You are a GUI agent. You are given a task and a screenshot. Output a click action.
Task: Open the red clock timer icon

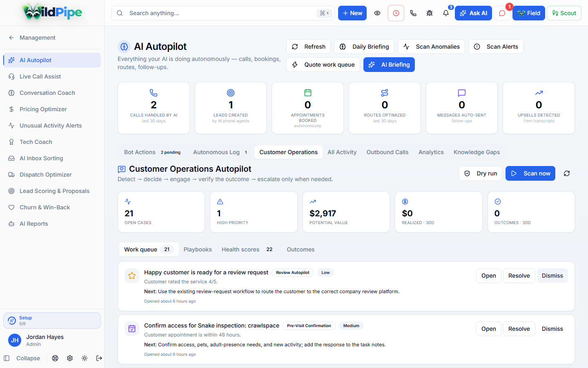396,13
